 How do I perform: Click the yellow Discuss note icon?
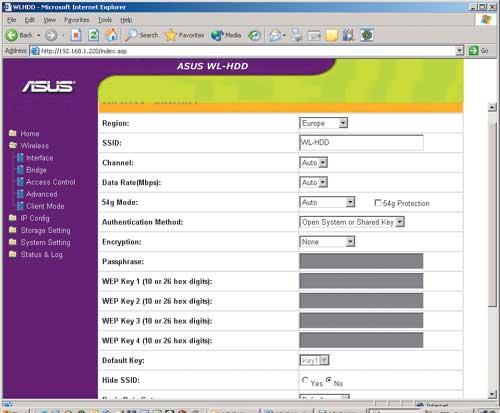332,35
